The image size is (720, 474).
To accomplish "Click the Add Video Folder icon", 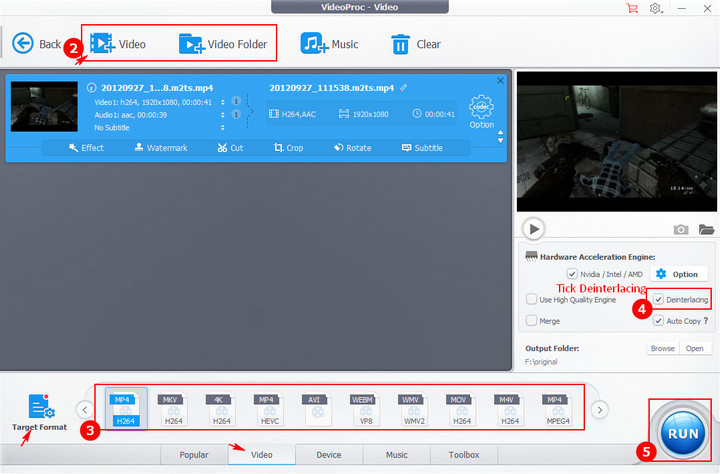I will tap(191, 44).
